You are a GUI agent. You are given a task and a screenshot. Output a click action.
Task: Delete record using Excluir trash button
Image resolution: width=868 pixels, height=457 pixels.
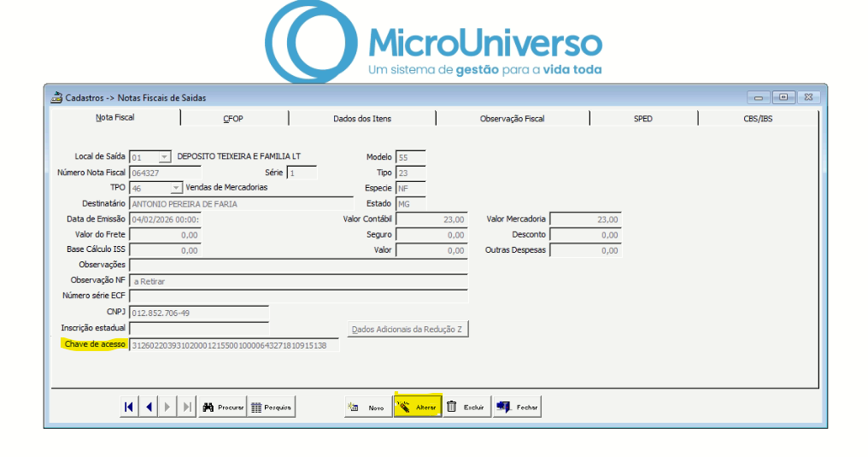pyautogui.click(x=466, y=407)
